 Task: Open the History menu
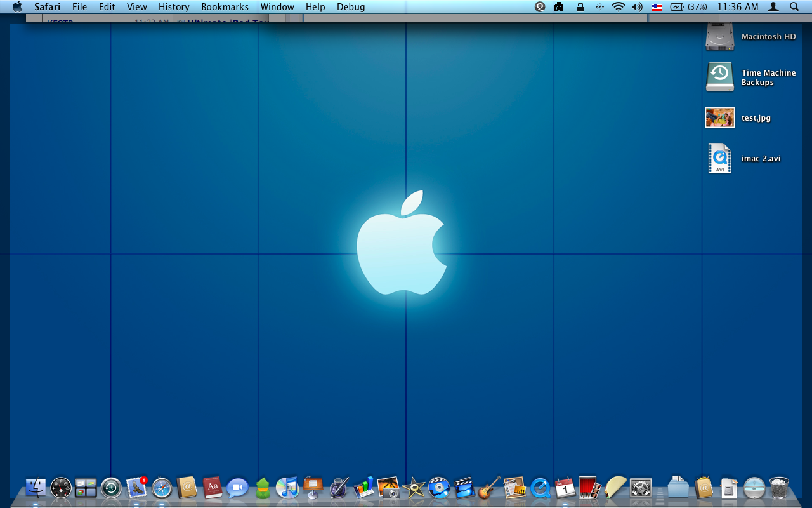click(x=174, y=7)
